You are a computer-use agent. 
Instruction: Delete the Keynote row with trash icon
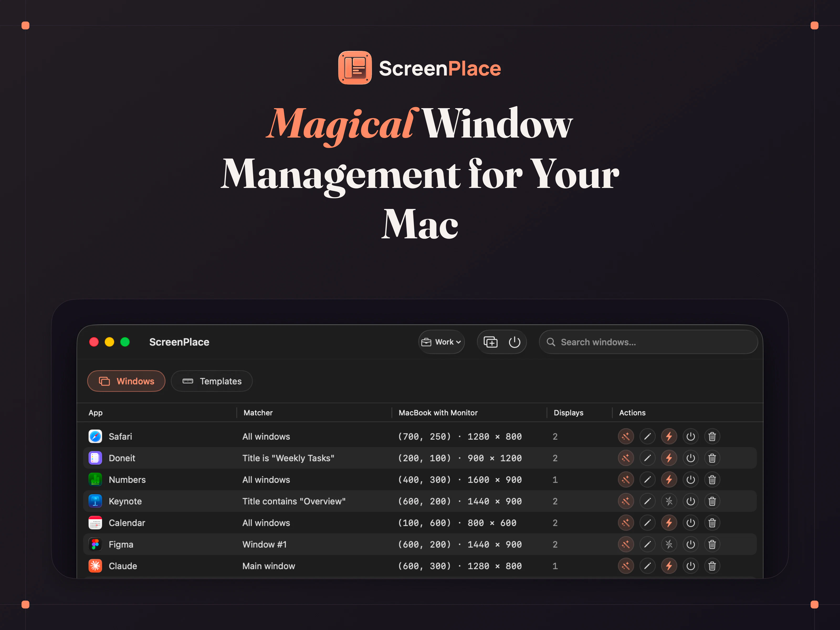pyautogui.click(x=712, y=501)
